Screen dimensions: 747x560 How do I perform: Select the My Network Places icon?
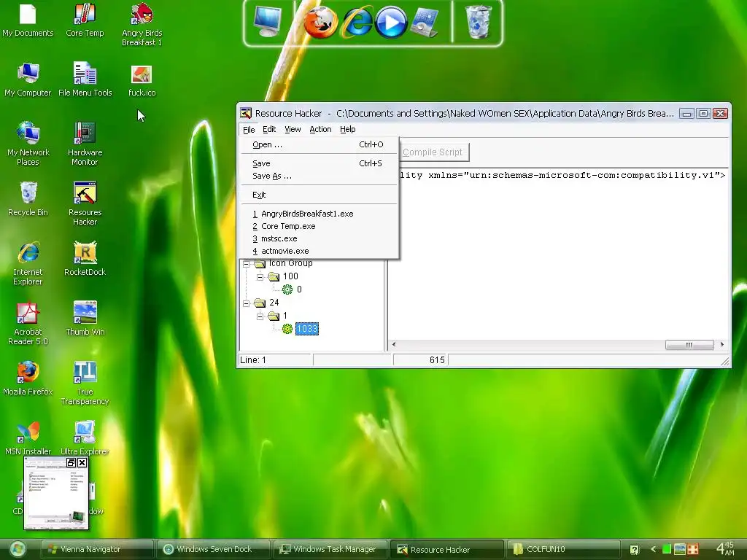28,144
